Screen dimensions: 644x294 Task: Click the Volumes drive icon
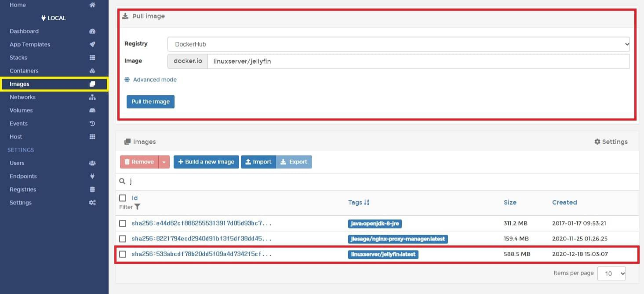click(92, 110)
